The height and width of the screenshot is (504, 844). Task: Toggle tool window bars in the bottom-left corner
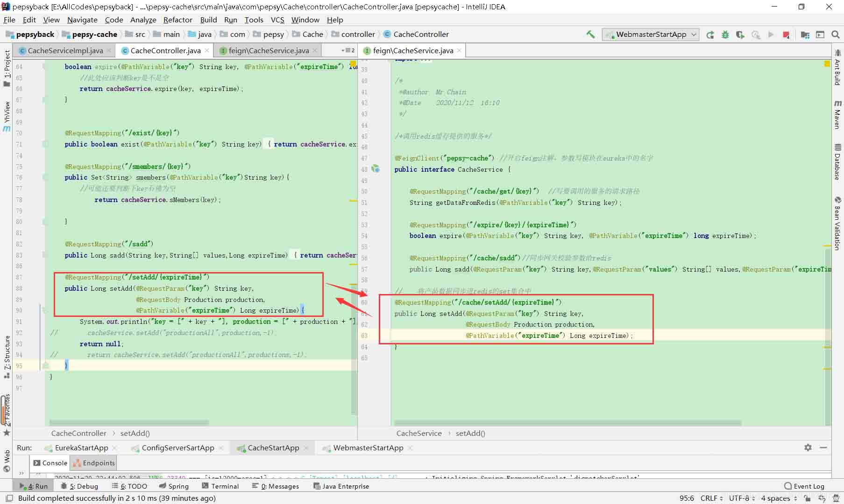(x=9, y=498)
